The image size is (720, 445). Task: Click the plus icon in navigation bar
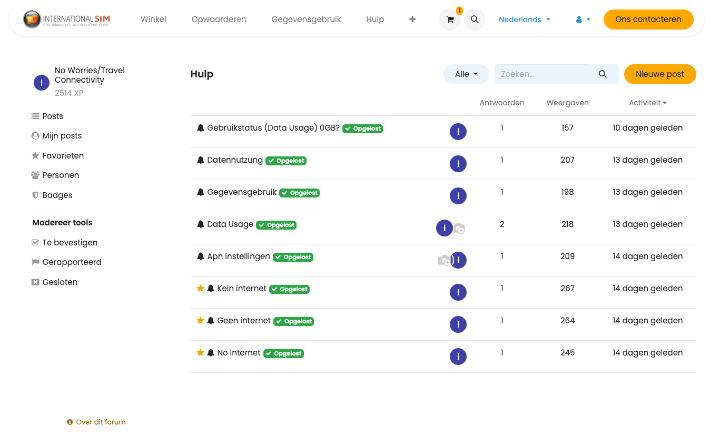click(412, 19)
